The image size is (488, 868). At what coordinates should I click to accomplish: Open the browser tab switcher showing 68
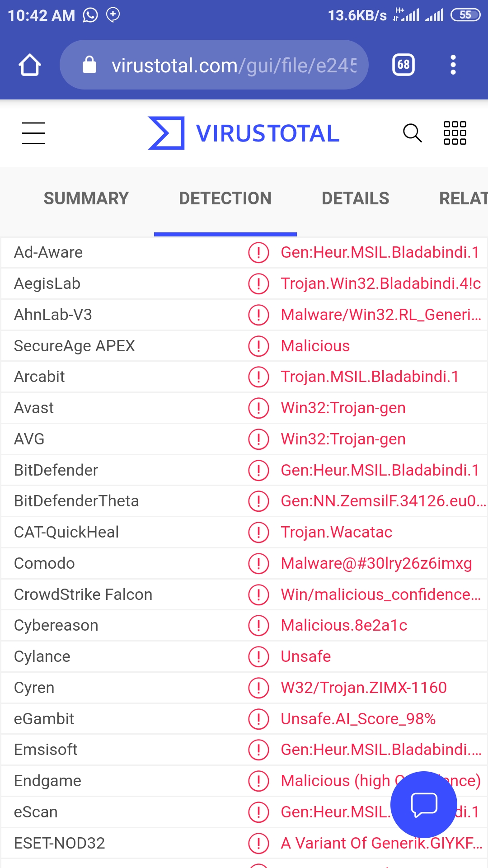[403, 65]
